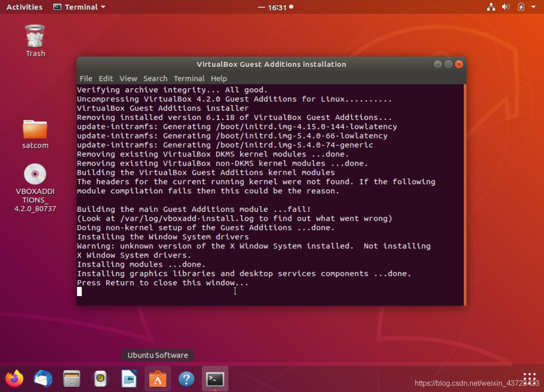Click 'Removing existing VirtualBox non-DKMS kernel modules' line

223,164
